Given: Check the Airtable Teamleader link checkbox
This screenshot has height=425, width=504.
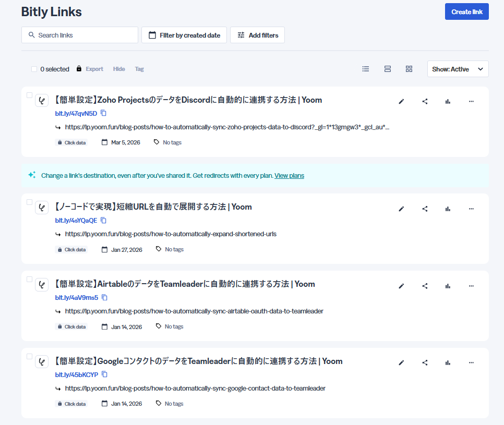Looking at the screenshot, I should (29, 279).
